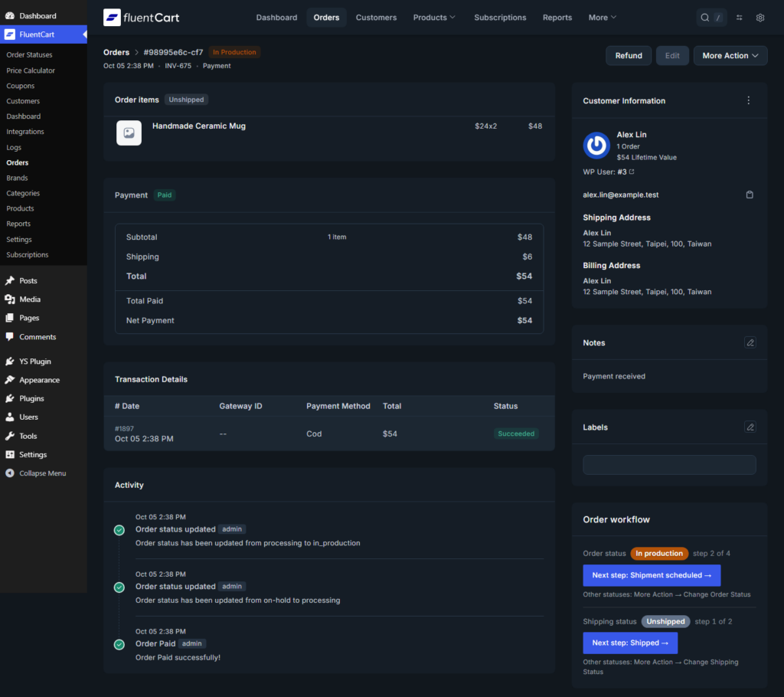Image resolution: width=784 pixels, height=697 pixels.
Task: Expand the More dropdown in top nav
Action: [602, 18]
